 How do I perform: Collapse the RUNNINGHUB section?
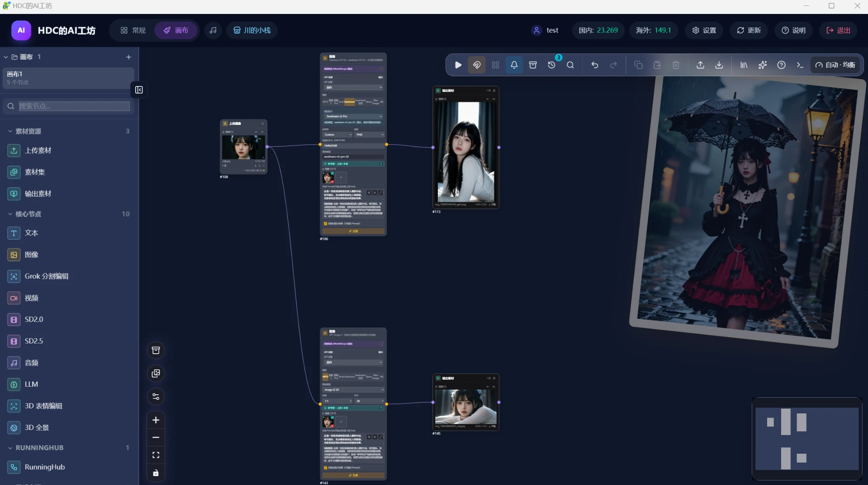click(x=10, y=448)
